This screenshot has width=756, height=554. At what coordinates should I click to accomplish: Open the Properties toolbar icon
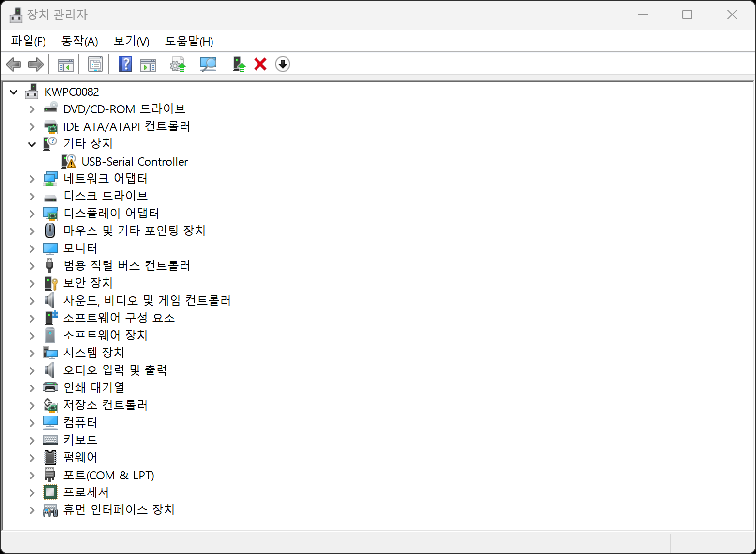coord(95,64)
